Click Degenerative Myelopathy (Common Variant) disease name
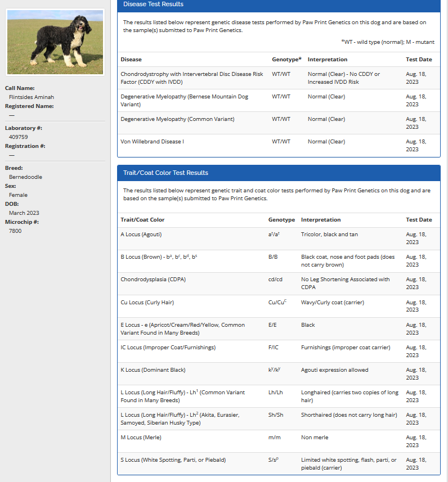448x482 pixels. [177, 119]
